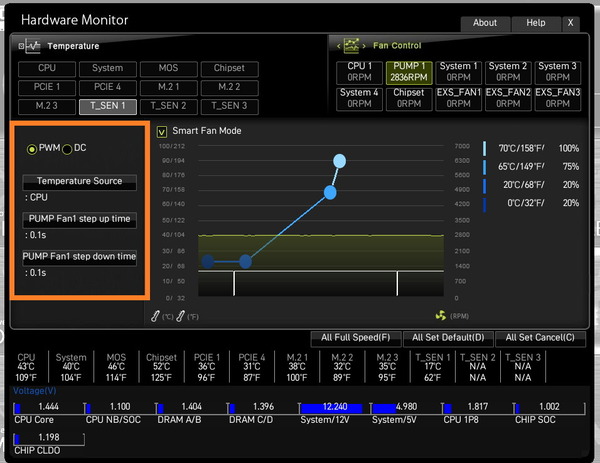The image size is (600, 463).
Task: Open the PUMP Fan1 step up time setting
Action: tap(80, 220)
